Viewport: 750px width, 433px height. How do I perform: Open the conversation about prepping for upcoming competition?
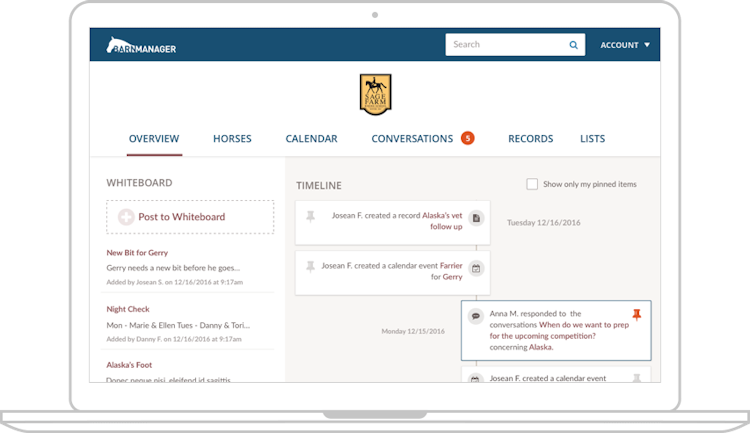coord(559,331)
